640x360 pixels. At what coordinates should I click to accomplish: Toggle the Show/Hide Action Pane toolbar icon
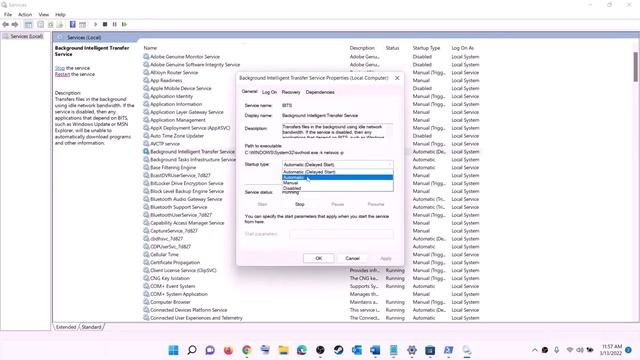tap(82, 24)
